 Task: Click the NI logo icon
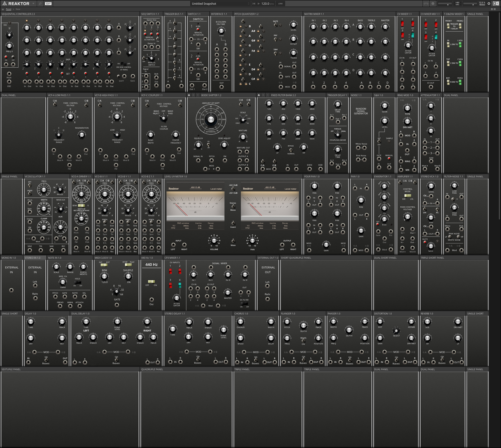tap(496, 4)
